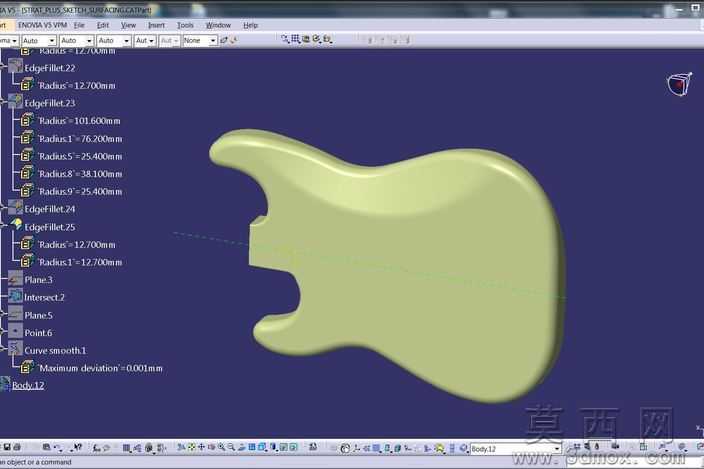Open the Help menu
This screenshot has height=469, width=704.
(251, 25)
